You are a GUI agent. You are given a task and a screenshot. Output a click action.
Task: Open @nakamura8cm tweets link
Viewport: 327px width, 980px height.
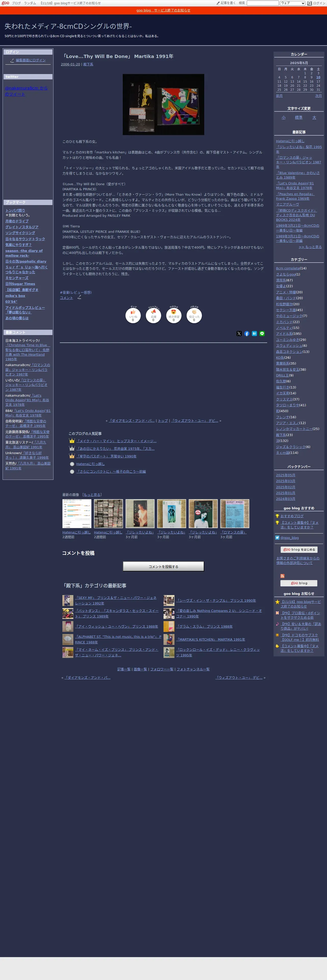coord(26,91)
